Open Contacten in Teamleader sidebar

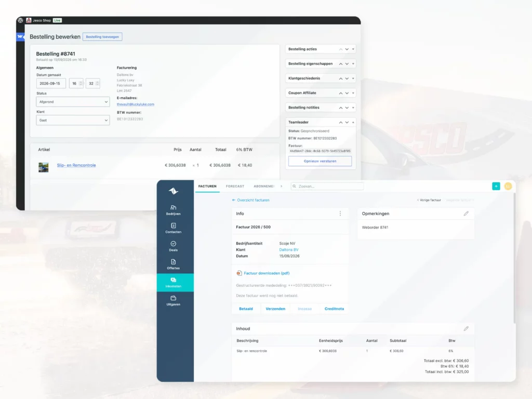[174, 228]
